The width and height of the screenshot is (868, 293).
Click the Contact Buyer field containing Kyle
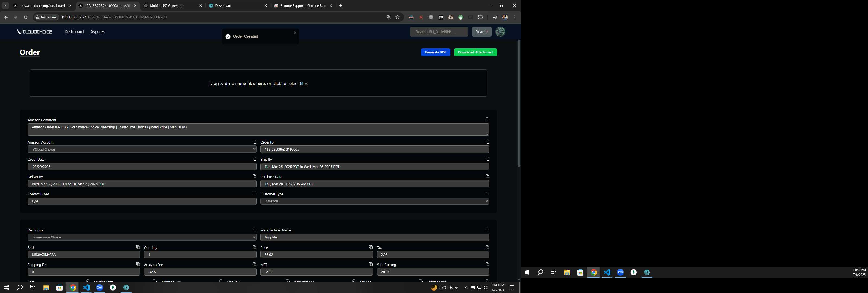(x=142, y=201)
